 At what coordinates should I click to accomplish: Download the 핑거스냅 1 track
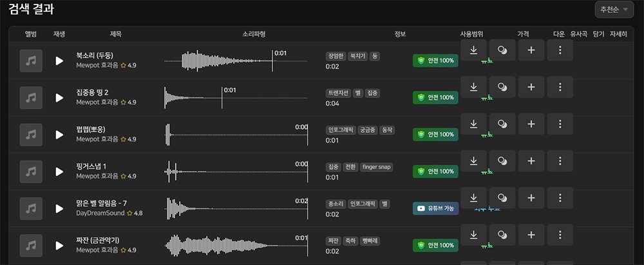pos(473,161)
